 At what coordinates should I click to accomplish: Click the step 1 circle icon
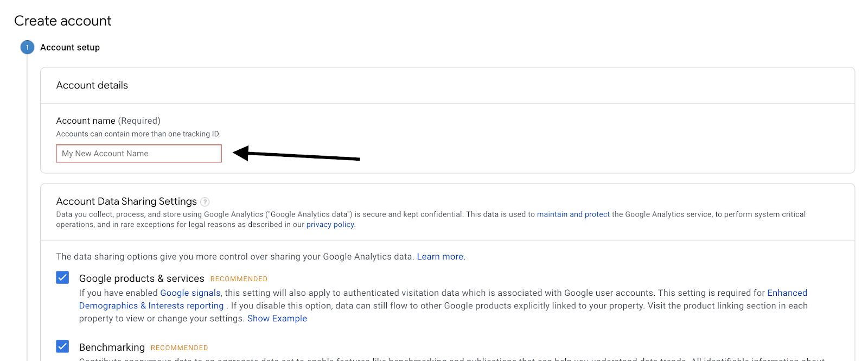27,47
